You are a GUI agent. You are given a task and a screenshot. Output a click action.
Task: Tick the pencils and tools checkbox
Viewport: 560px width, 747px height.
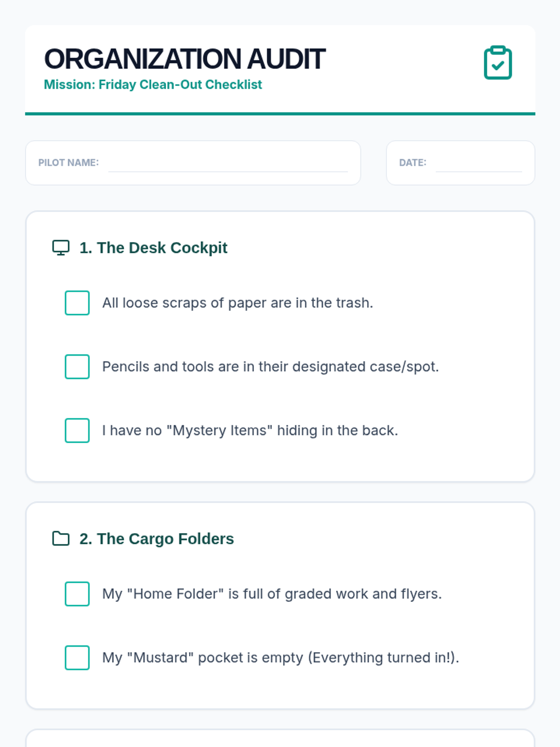click(77, 366)
